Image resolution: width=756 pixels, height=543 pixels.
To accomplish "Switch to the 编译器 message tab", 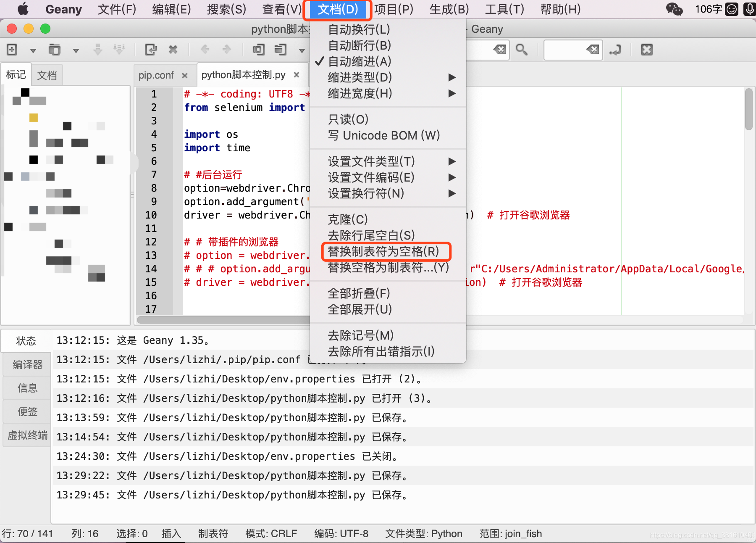I will point(27,364).
